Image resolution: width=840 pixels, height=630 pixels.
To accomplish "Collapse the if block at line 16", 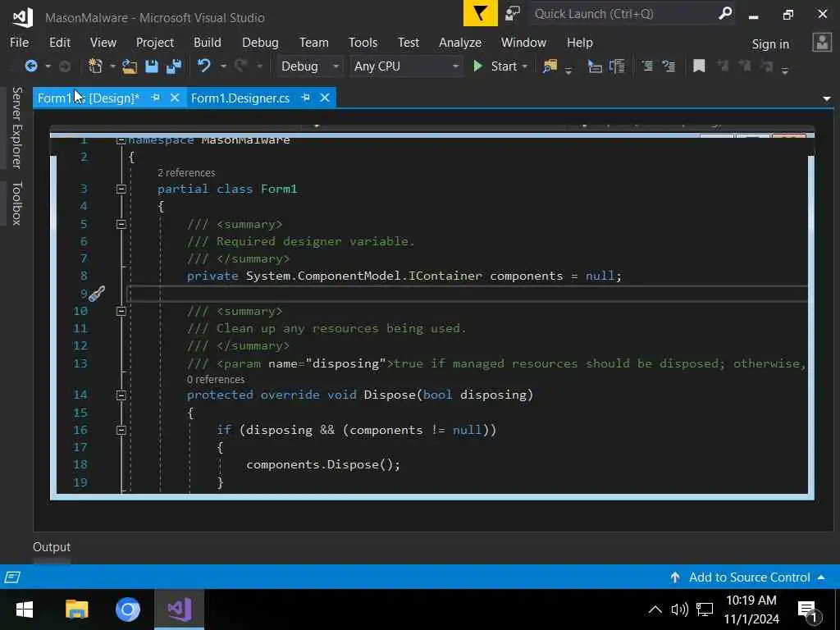I will (121, 430).
